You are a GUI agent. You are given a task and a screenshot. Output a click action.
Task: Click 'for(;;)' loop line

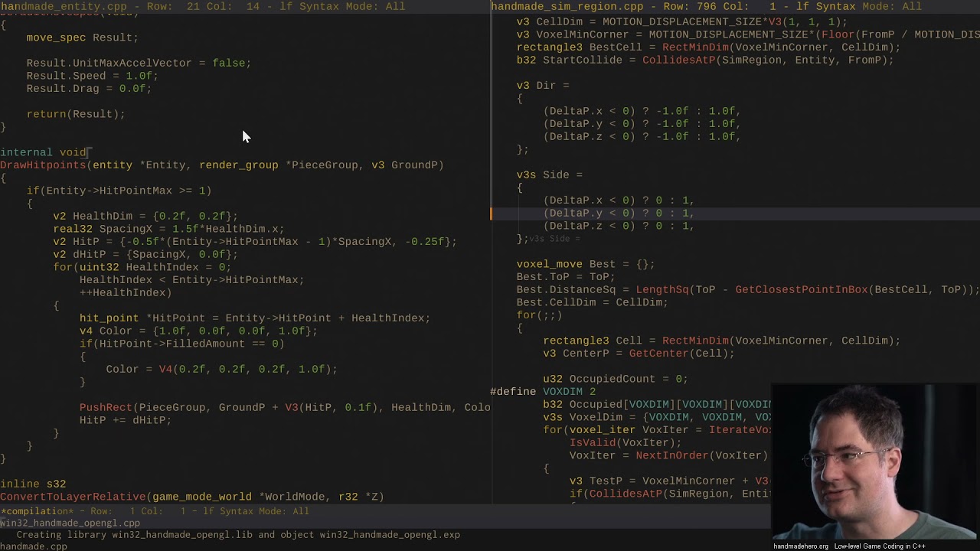tap(540, 315)
